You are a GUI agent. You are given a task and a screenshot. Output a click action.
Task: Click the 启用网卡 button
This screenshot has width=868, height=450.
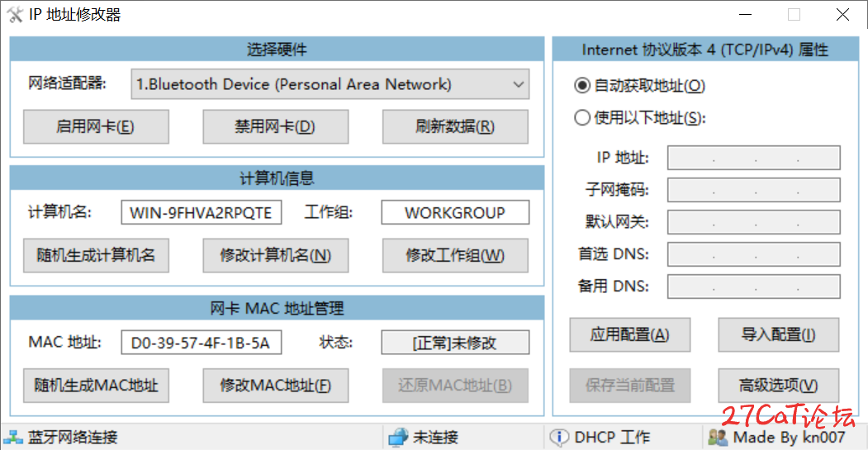click(96, 127)
